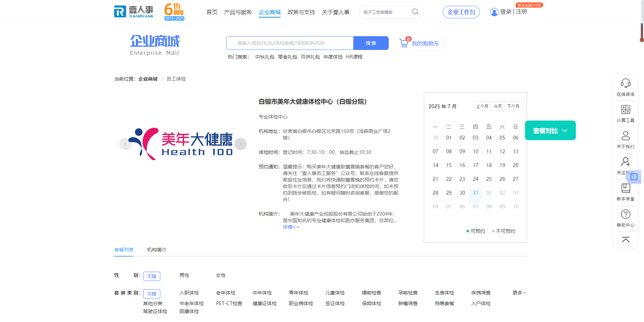Image resolution: width=644 pixels, height=322 pixels.
Task: Select 婚前检查 package category
Action: 372,293
